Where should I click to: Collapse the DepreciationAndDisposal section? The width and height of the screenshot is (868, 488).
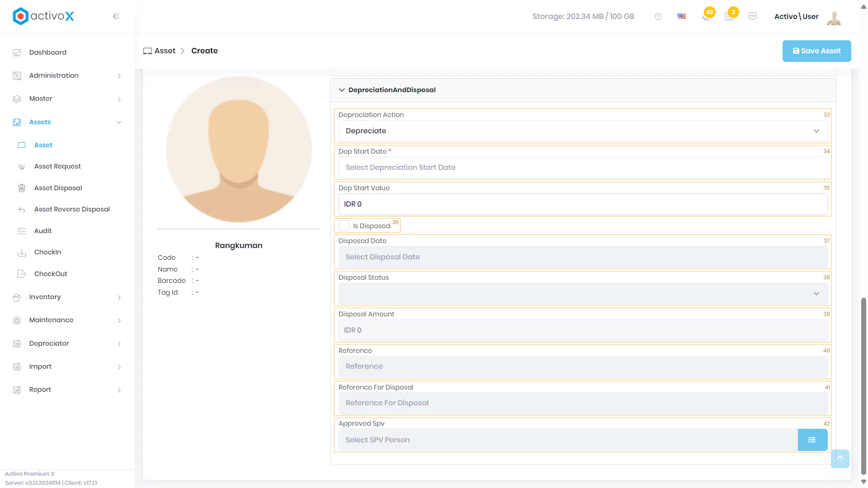tap(342, 90)
